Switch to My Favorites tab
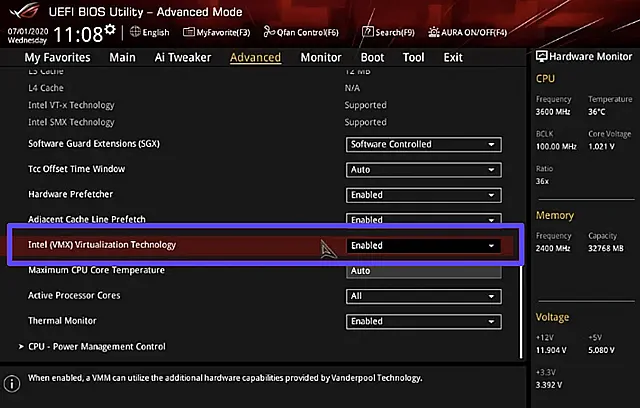640x408 pixels. [57, 58]
